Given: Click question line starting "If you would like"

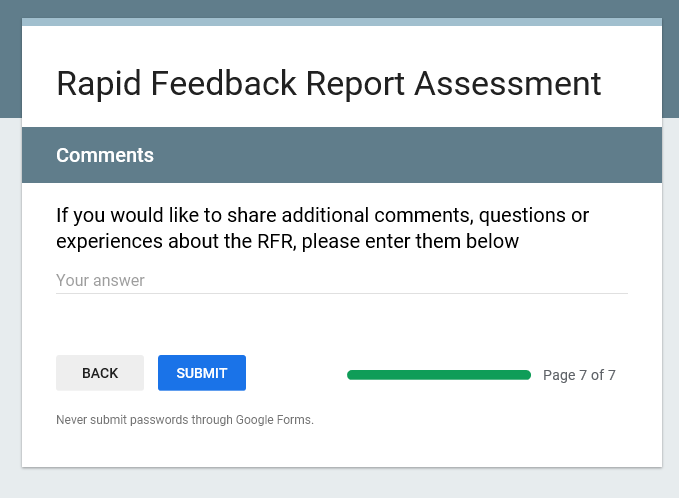Looking at the screenshot, I should click(x=322, y=215).
